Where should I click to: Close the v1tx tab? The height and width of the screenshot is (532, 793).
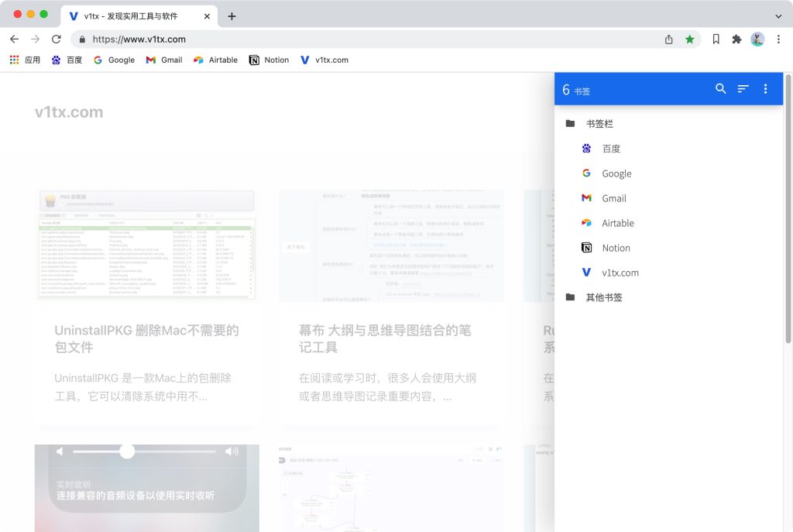pyautogui.click(x=207, y=16)
